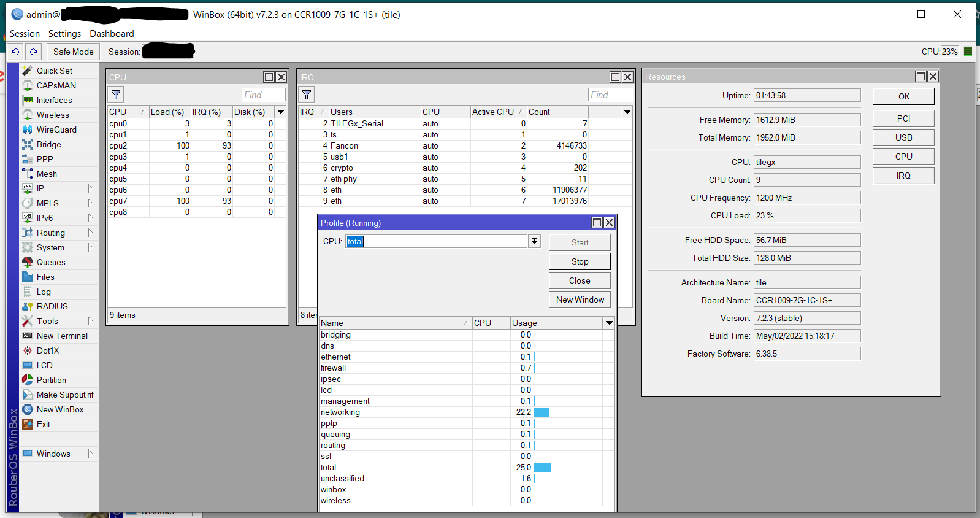
Task: Click OK in Resources window
Action: 903,96
